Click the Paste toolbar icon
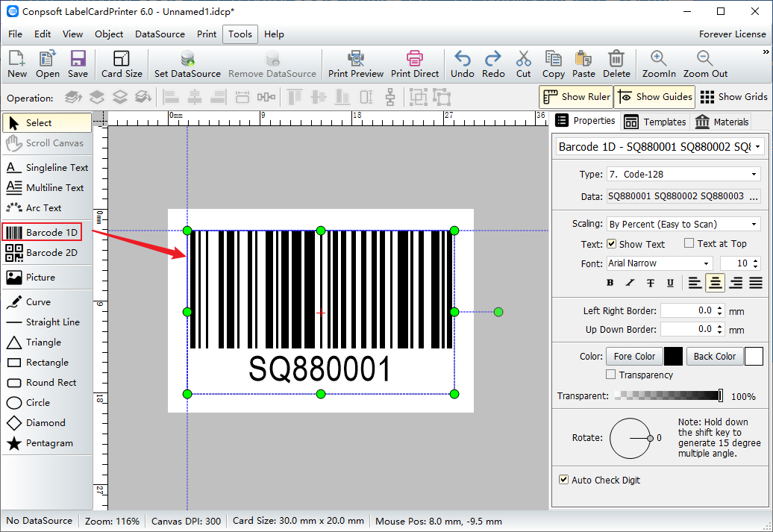This screenshot has width=773, height=532. pyautogui.click(x=583, y=64)
